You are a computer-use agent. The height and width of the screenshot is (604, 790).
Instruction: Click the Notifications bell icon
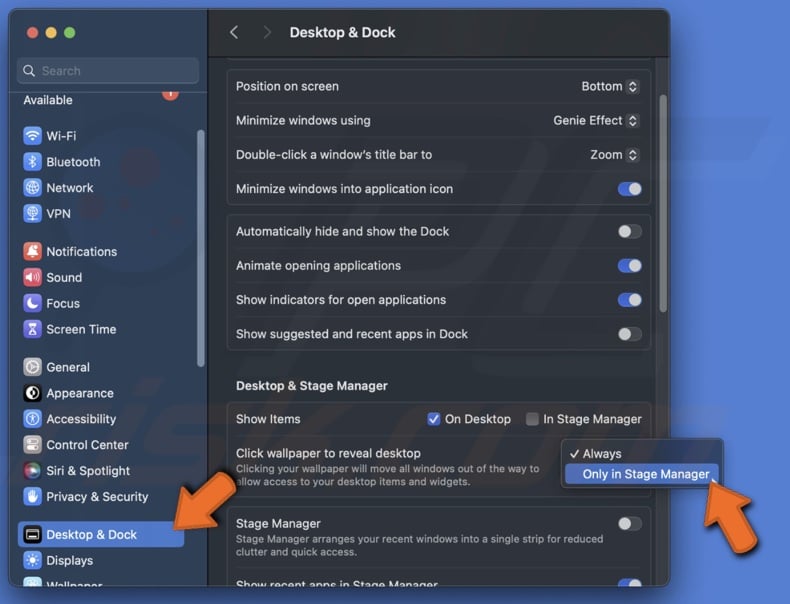[x=32, y=251]
